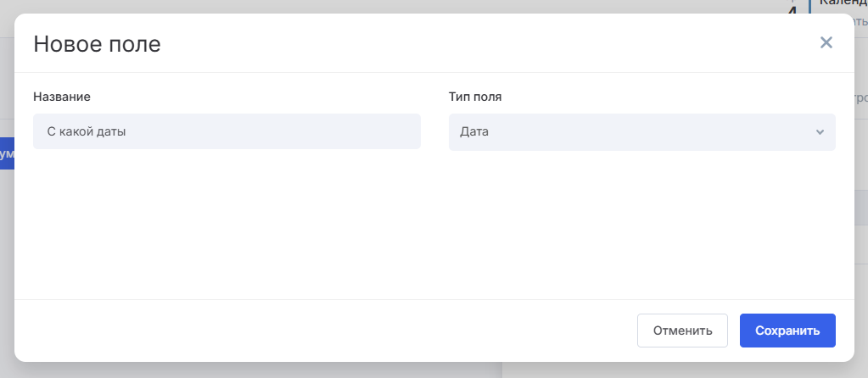Open the Тип поля dropdown showing Дата
The image size is (868, 378).
641,132
